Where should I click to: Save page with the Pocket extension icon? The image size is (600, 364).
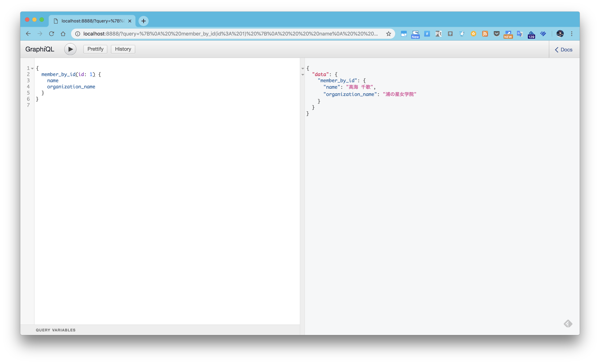(496, 34)
